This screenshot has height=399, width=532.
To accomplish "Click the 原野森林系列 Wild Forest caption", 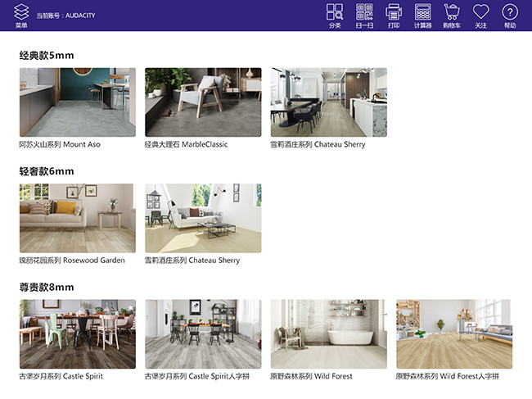I will [312, 377].
